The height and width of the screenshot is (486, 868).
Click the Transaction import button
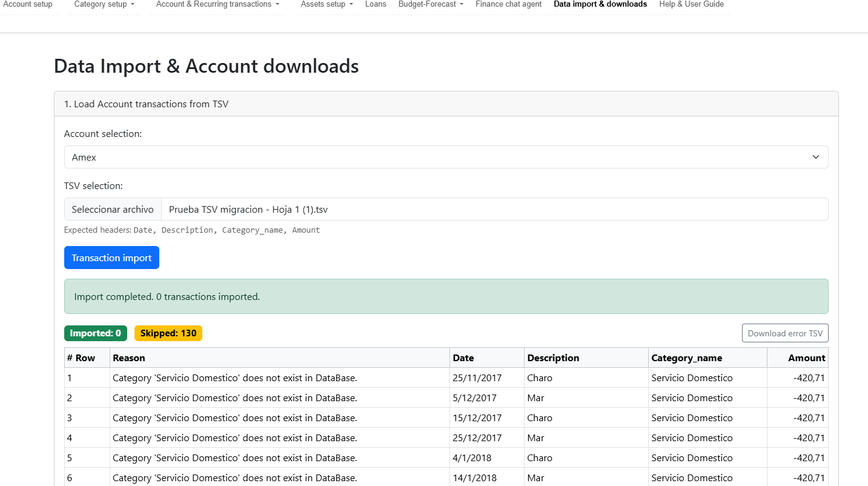[x=111, y=258]
